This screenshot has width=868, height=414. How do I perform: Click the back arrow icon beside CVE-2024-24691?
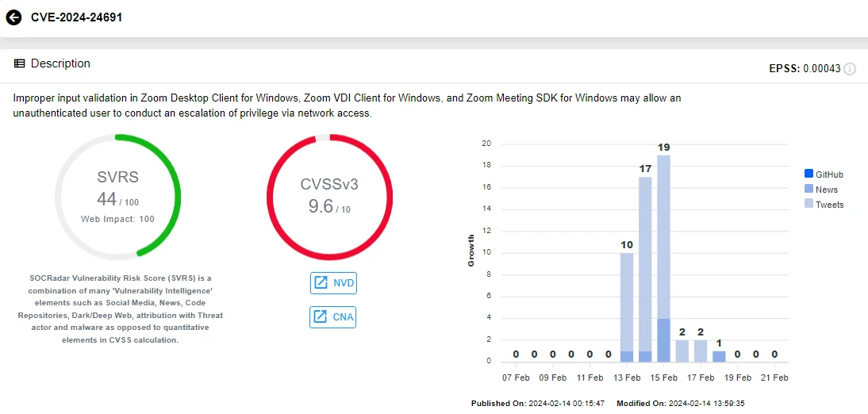tap(13, 17)
